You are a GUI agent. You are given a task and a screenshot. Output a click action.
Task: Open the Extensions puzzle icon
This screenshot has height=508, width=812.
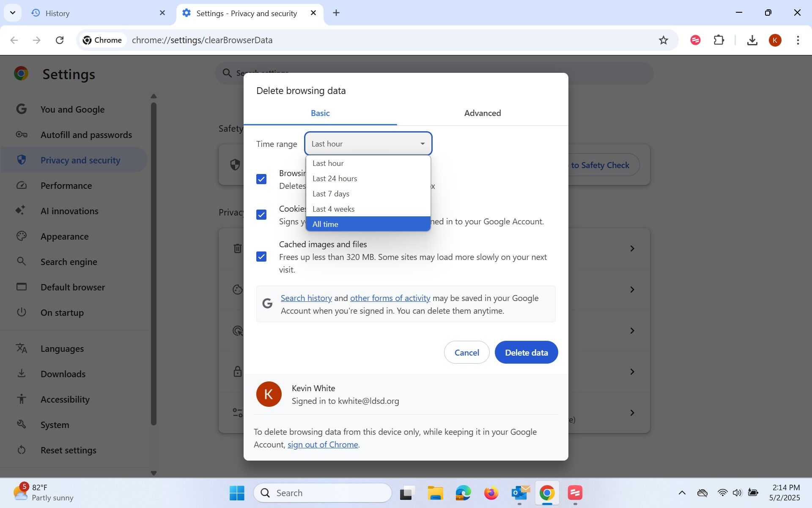click(x=719, y=40)
